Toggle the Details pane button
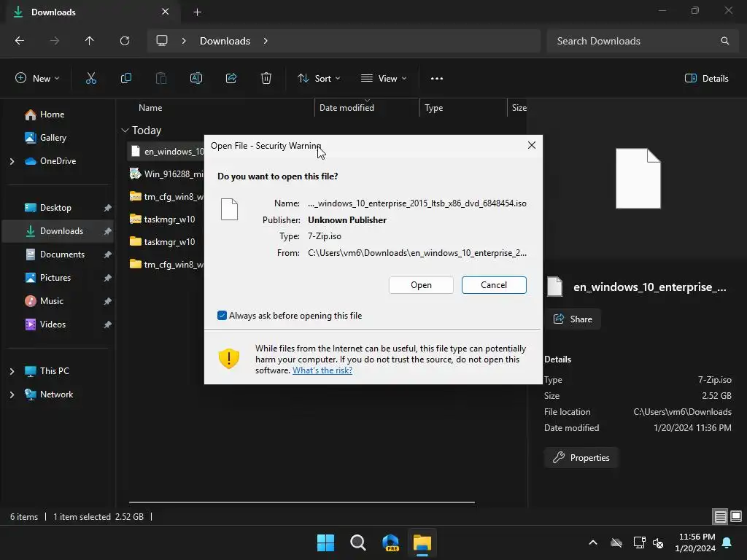Image resolution: width=747 pixels, height=560 pixels. point(706,79)
